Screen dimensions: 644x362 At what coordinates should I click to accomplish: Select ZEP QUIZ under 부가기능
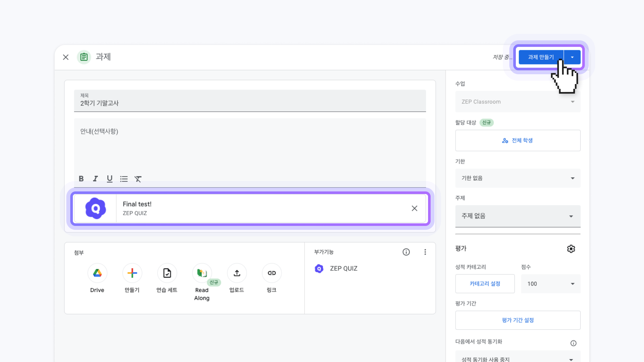343,269
